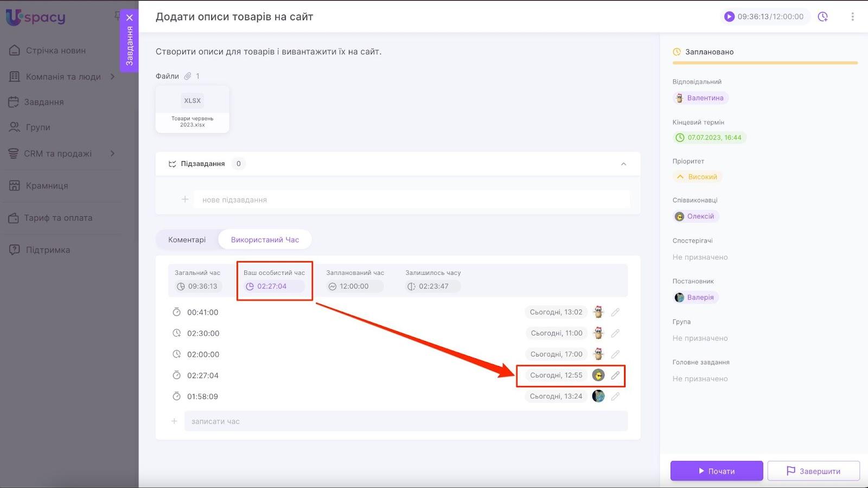Select the Використаний Час tab
The width and height of the screenshot is (868, 488).
coord(265,240)
